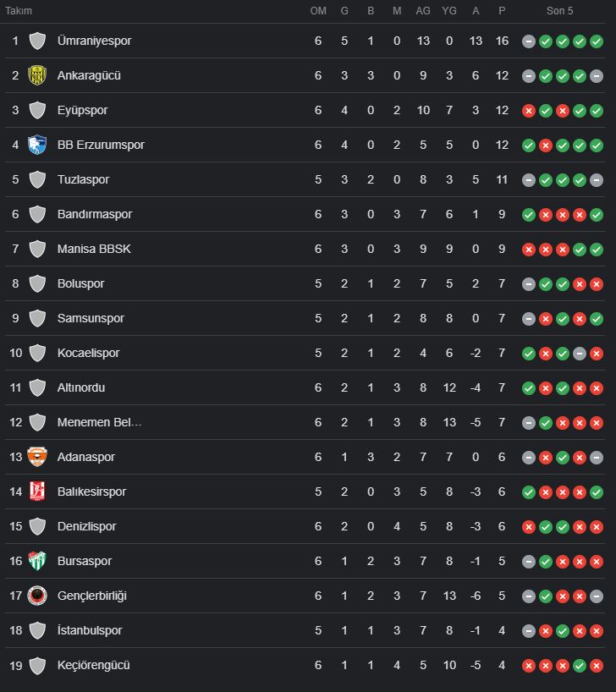The width and height of the screenshot is (616, 692).
Task: Click the BB Erzurumspor club logo
Action: pos(37,145)
